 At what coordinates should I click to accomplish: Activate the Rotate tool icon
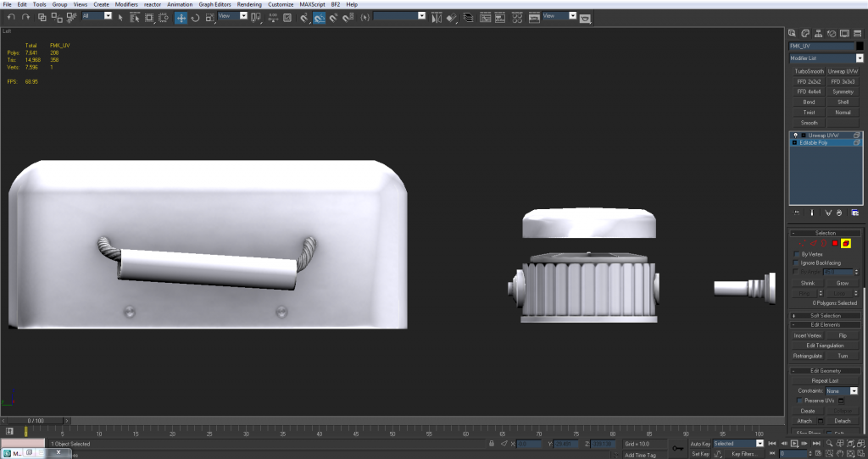pos(196,17)
